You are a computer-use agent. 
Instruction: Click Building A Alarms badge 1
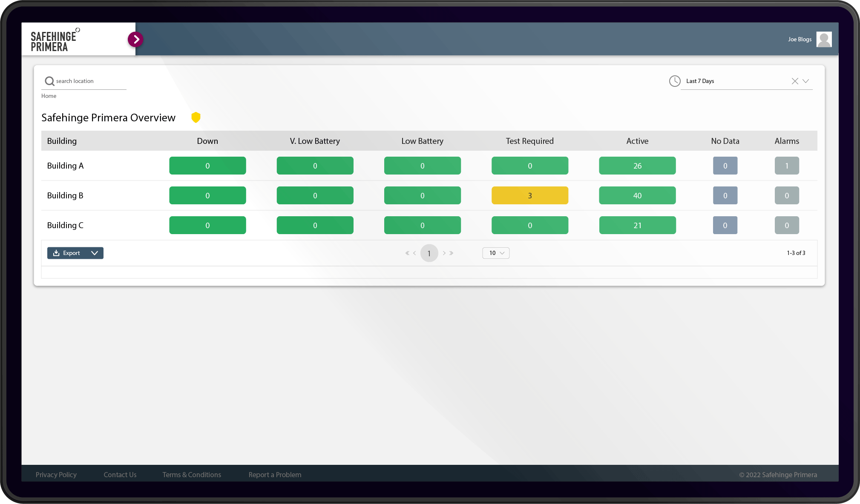(x=787, y=166)
